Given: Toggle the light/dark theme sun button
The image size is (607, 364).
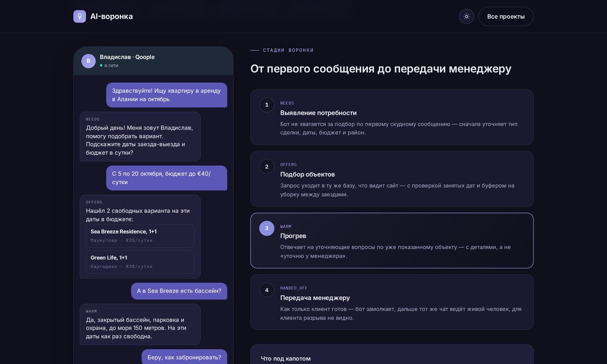Looking at the screenshot, I should point(466,16).
